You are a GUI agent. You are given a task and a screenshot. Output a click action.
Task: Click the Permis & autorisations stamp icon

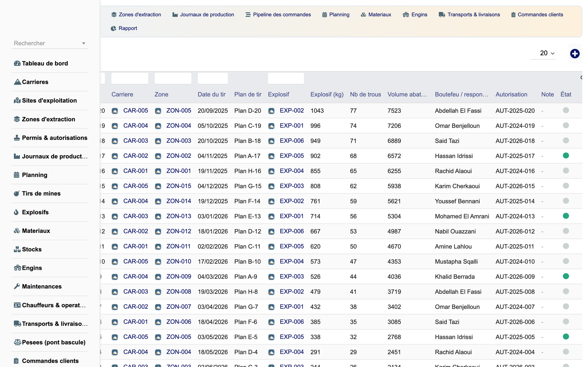[x=17, y=138]
